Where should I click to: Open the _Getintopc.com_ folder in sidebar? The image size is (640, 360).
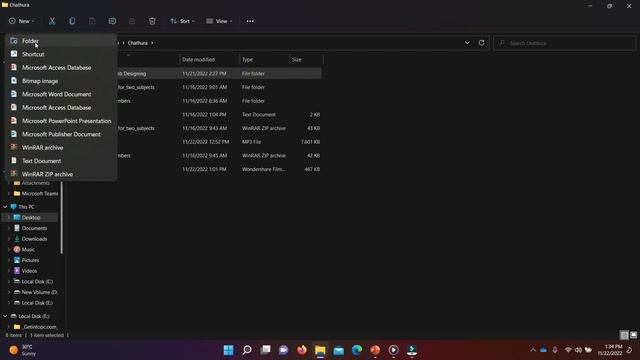click(39, 327)
